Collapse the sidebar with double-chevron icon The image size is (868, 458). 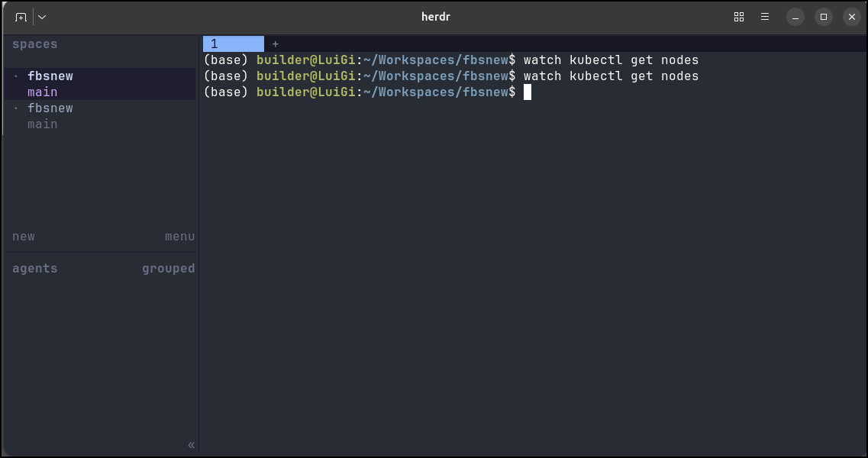point(191,445)
